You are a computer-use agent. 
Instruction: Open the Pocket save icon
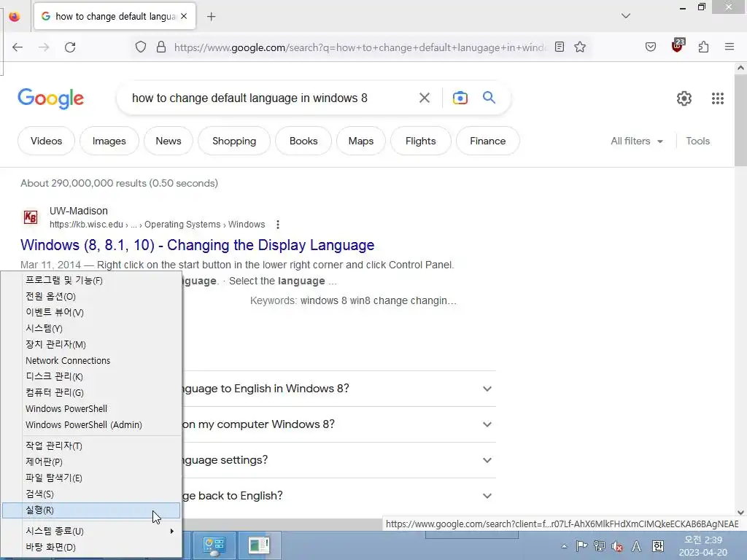[x=651, y=47]
